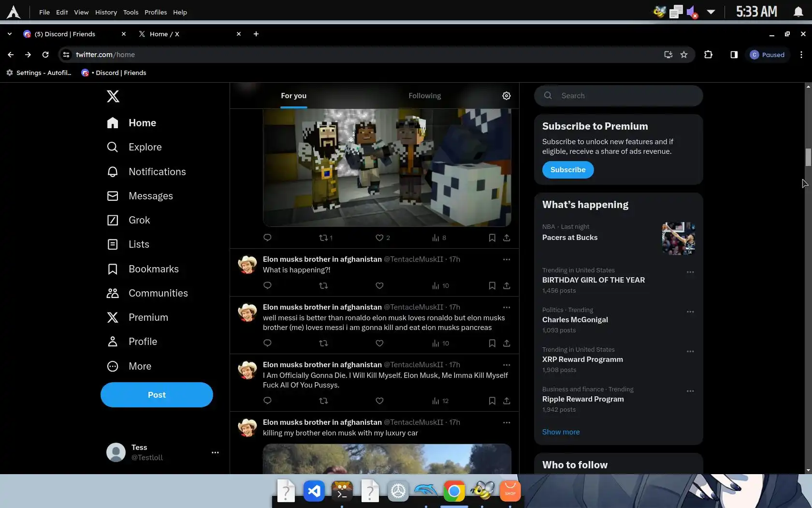Open options for Ripple Reward Program trend

(690, 391)
